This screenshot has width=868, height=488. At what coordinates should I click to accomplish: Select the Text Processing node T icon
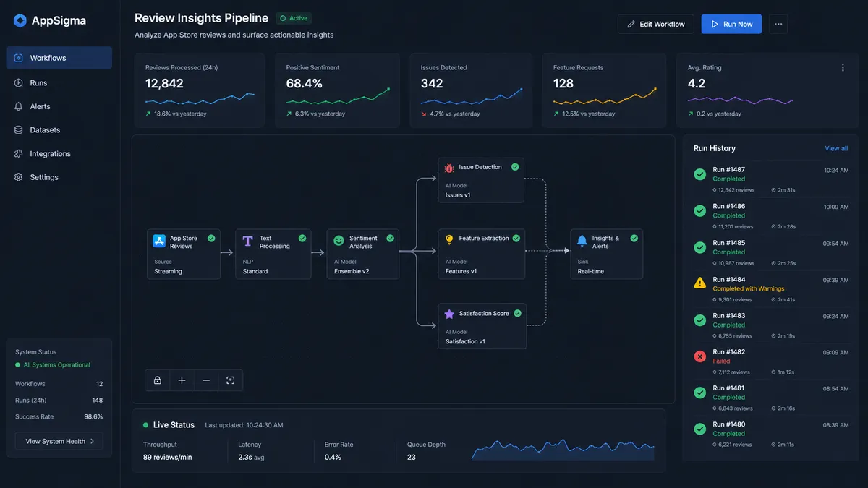click(248, 241)
